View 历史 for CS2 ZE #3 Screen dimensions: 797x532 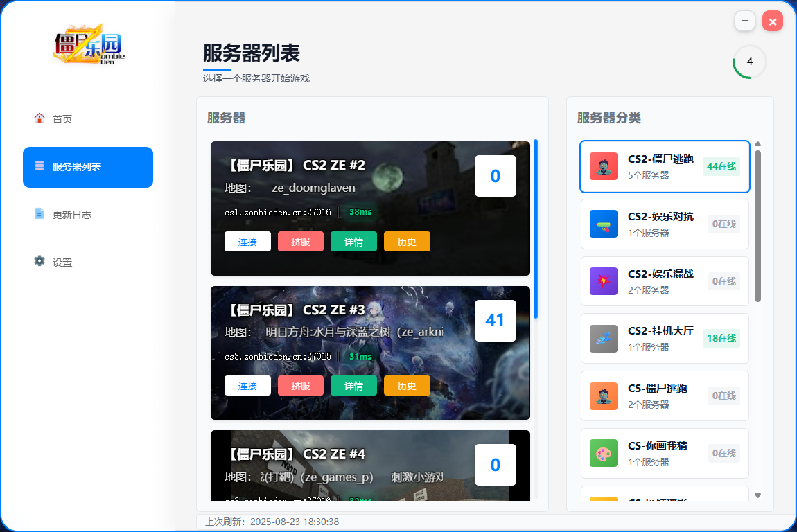tap(407, 386)
